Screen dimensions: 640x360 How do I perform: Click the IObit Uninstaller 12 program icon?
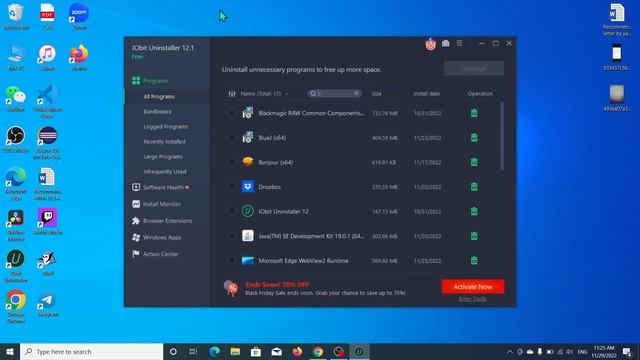pos(248,211)
